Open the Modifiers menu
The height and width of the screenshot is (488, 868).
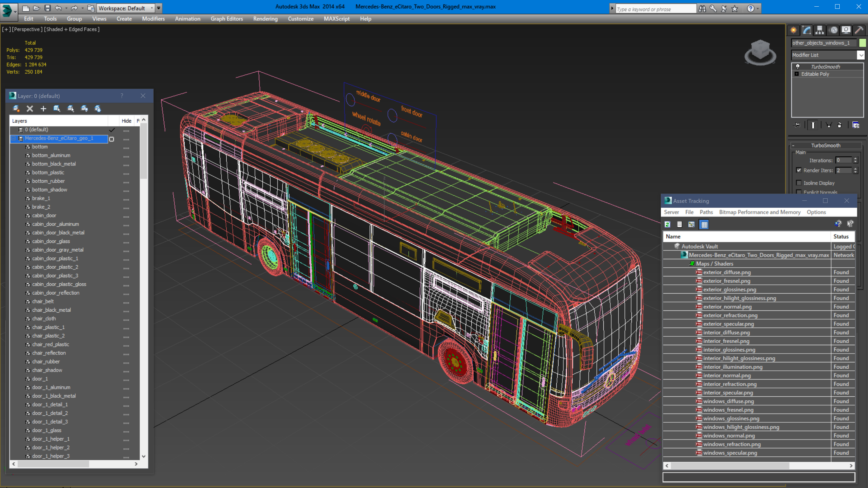pyautogui.click(x=153, y=19)
